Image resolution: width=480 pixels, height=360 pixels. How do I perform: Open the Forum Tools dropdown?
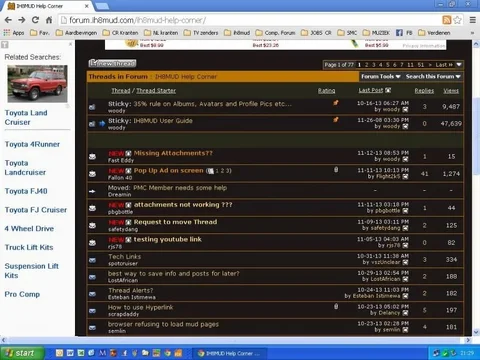point(380,76)
